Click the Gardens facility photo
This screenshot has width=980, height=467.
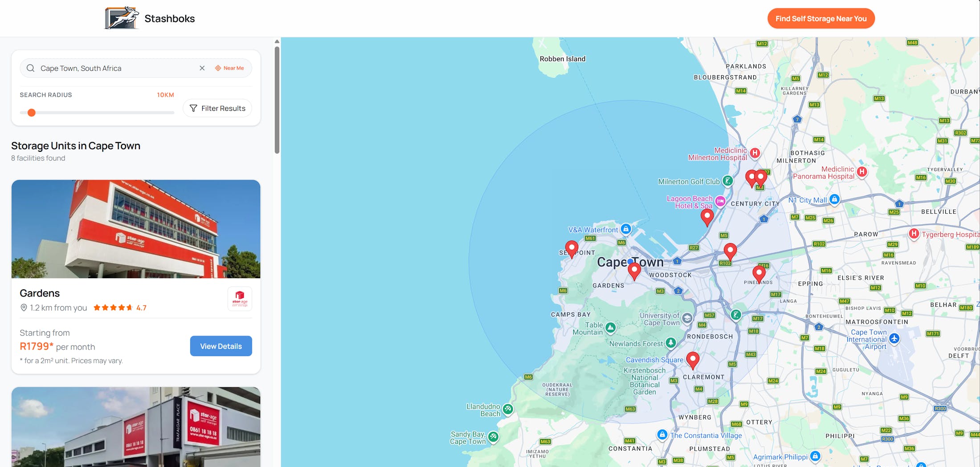pos(136,229)
